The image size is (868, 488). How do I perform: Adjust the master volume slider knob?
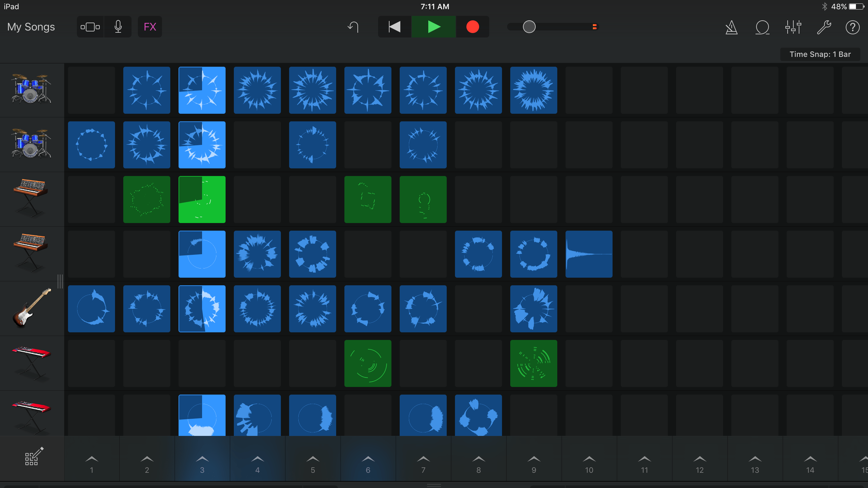529,27
